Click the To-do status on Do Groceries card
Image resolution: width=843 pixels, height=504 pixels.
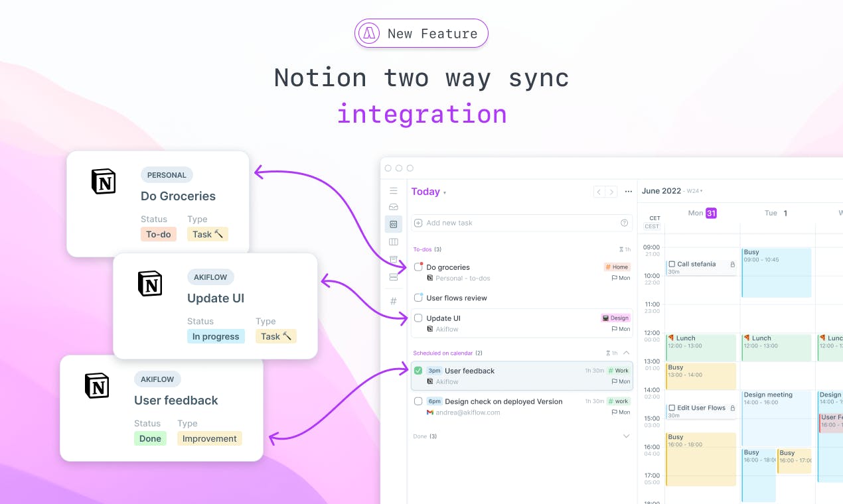point(159,234)
